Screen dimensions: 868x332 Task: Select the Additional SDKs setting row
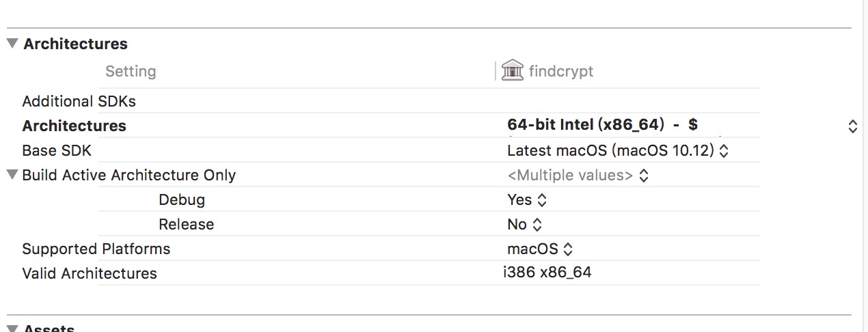pyautogui.click(x=79, y=101)
